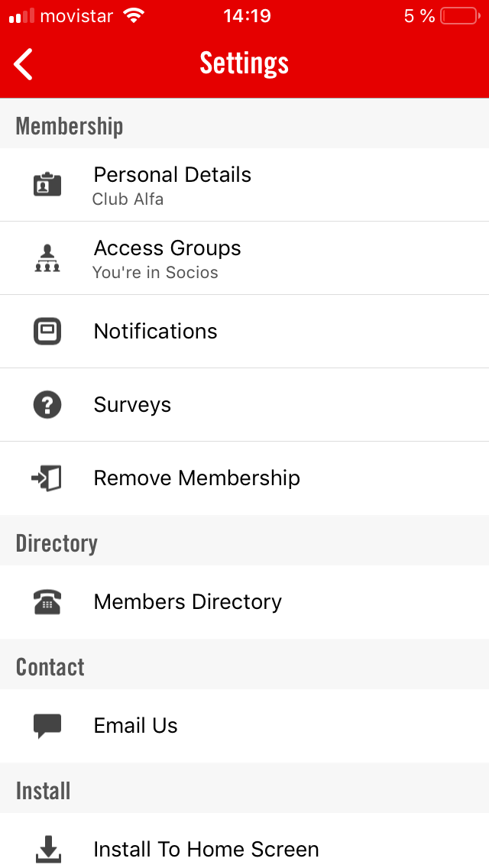Open the Members Directory
The image size is (489, 868).
click(188, 602)
